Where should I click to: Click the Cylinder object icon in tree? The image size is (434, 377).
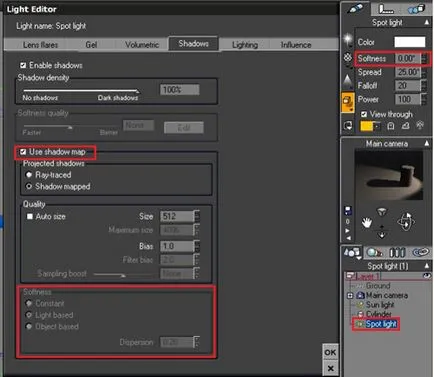(360, 314)
